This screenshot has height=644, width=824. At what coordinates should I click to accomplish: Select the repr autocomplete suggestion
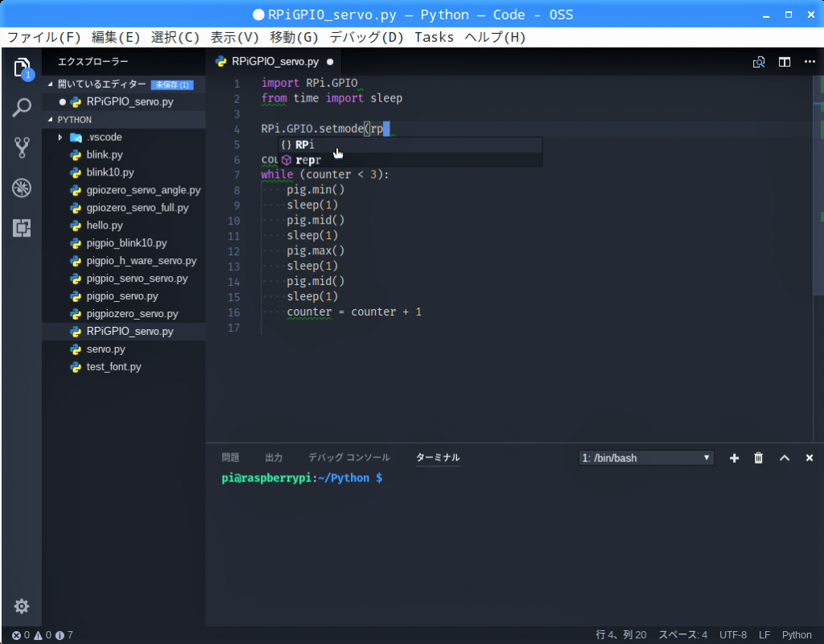coord(308,159)
